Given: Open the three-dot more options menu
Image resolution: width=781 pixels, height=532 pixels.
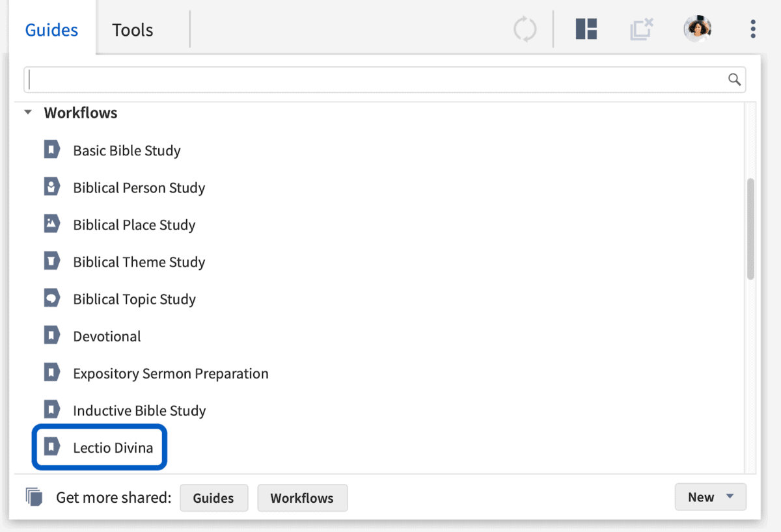Looking at the screenshot, I should [x=753, y=29].
